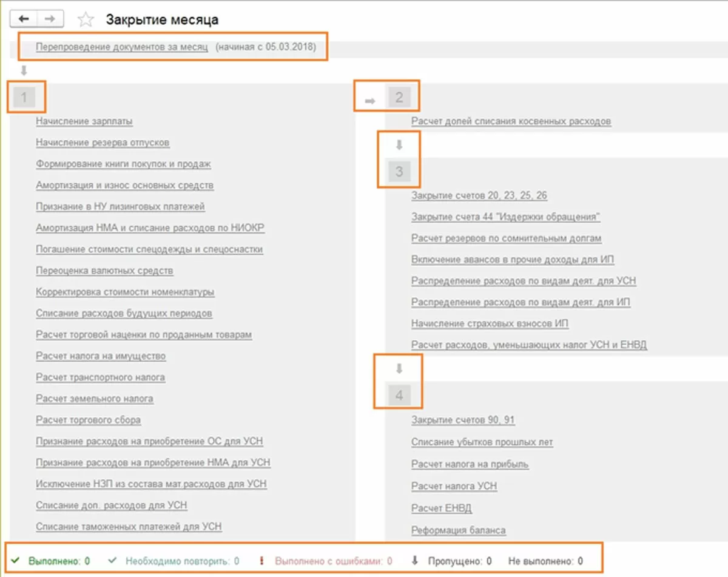Click the forward navigation arrow button
The image size is (728, 577).
50,19
